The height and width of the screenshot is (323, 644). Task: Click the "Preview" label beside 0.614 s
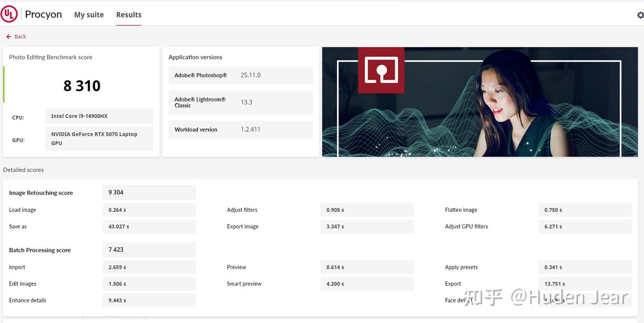click(x=237, y=267)
